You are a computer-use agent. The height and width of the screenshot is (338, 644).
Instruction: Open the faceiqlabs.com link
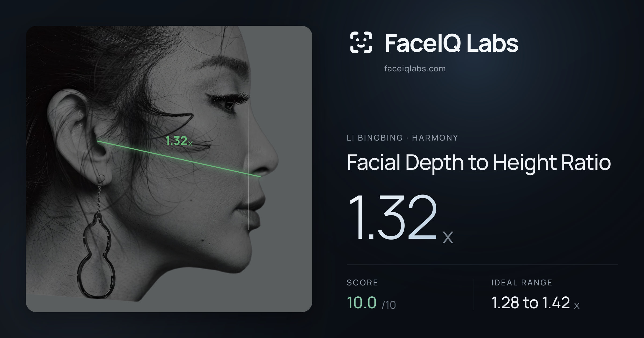point(415,69)
